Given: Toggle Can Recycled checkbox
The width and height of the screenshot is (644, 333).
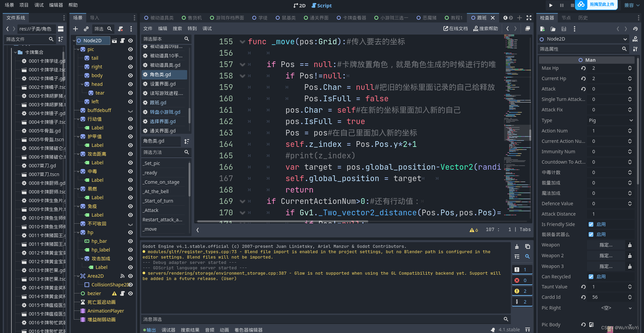Looking at the screenshot, I should point(591,277).
